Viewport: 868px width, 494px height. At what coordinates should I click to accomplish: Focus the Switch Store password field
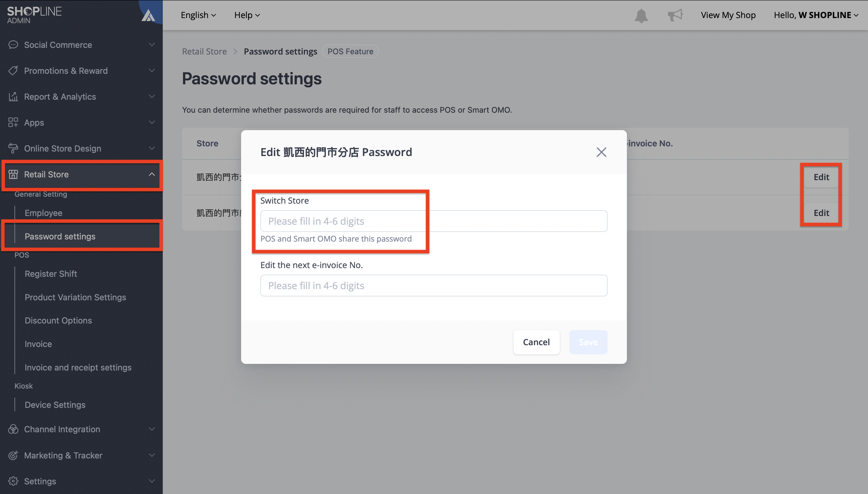tap(433, 221)
